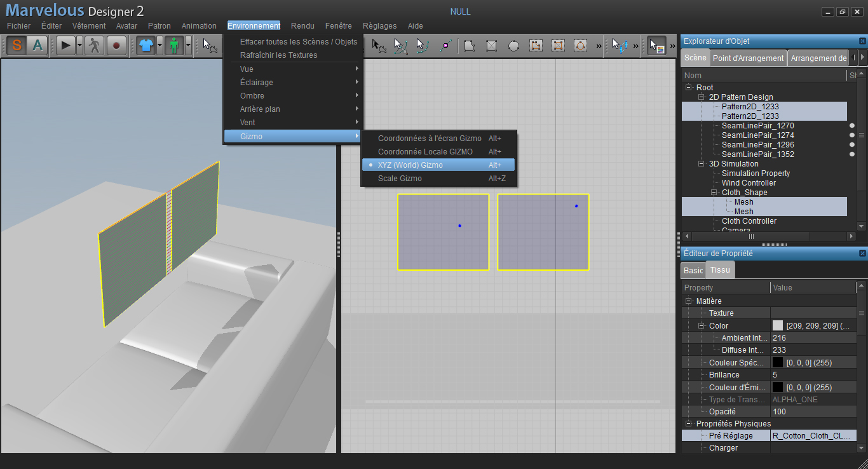Click the green avatar figure icon

174,45
